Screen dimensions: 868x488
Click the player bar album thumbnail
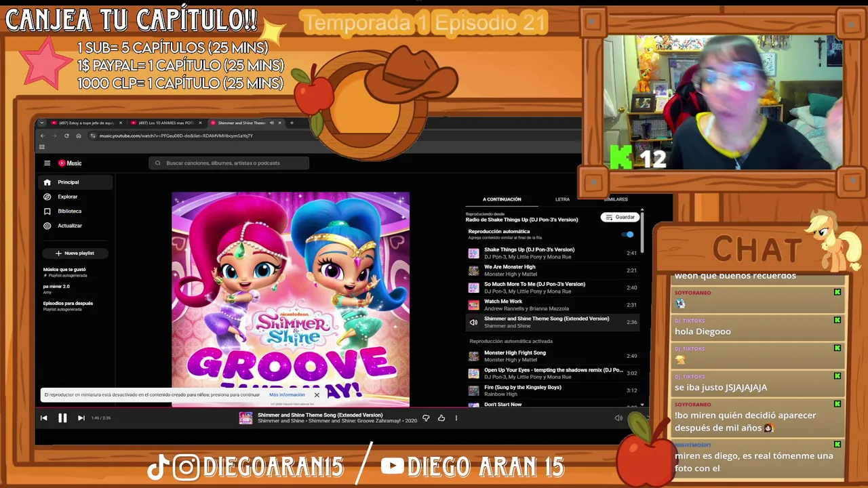pyautogui.click(x=245, y=418)
